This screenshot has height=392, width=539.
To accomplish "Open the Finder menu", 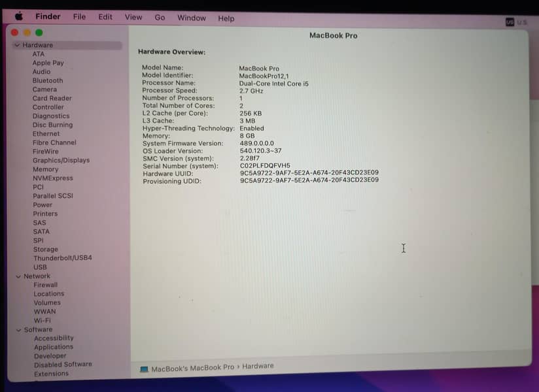I will point(48,16).
